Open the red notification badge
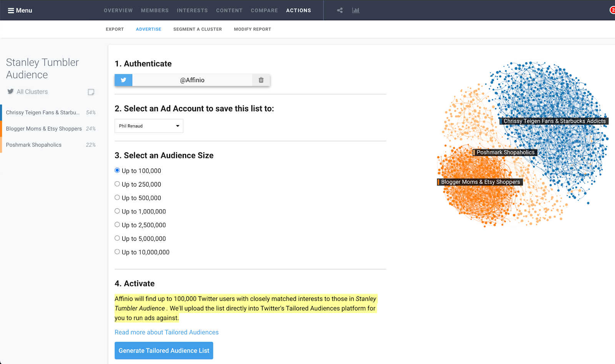 [612, 10]
